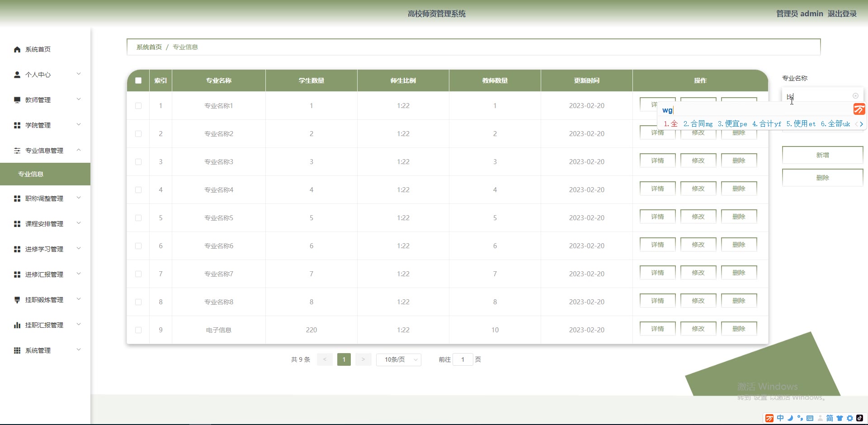The image size is (868, 425).
Task: Click the next page arrow in pagination
Action: pyautogui.click(x=363, y=359)
